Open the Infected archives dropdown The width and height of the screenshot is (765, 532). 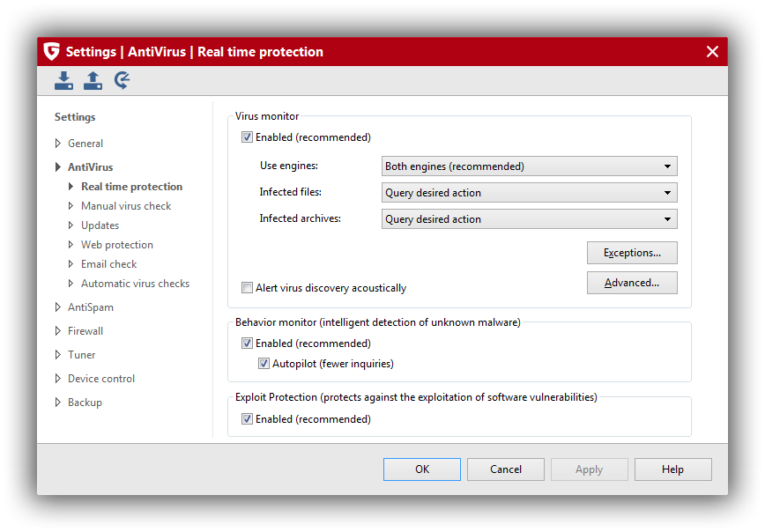click(529, 219)
